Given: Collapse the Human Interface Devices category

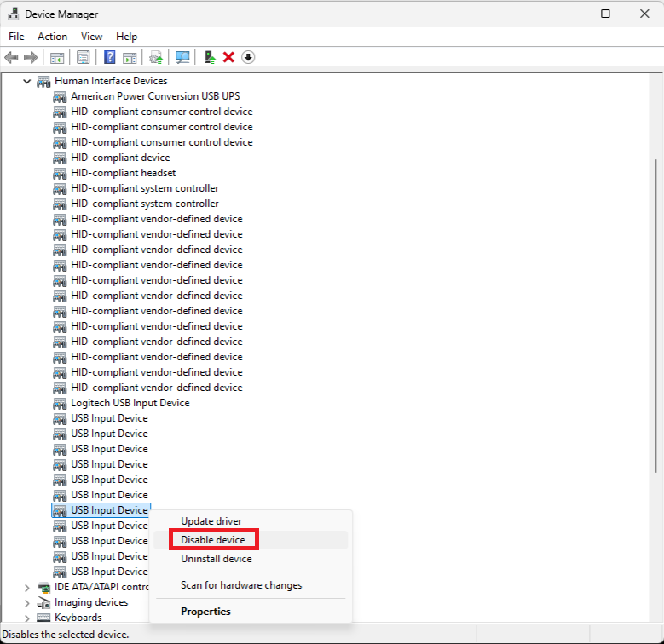Looking at the screenshot, I should coord(26,81).
